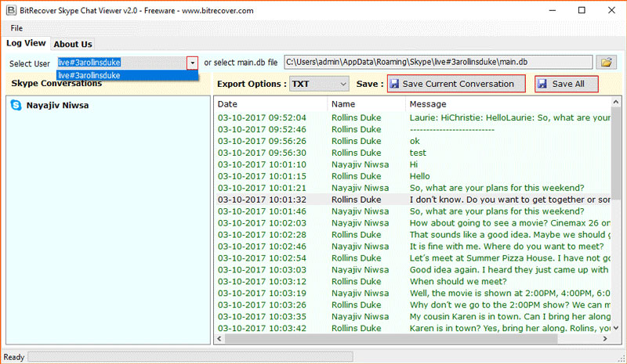Select the 'Hi' message from Nayajiv Niwsa
This screenshot has width=627, height=364.
click(x=413, y=164)
